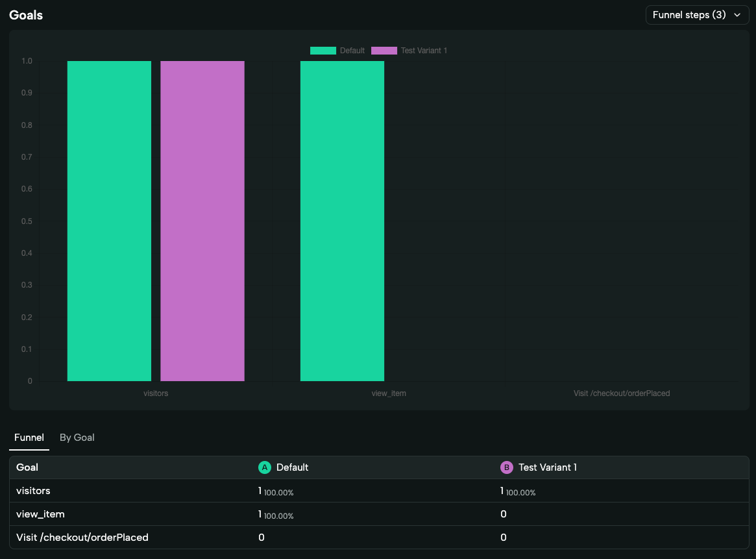This screenshot has width=756, height=559.
Task: Click the chevron arrow in Funnel steps selector
Action: coord(737,15)
